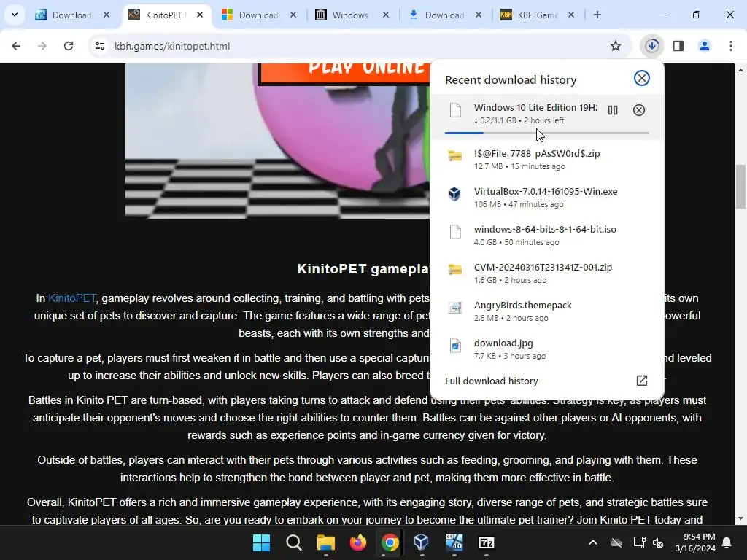This screenshot has width=747, height=560.
Task: Click the AngryBirds themepack file icon
Action: (x=455, y=308)
